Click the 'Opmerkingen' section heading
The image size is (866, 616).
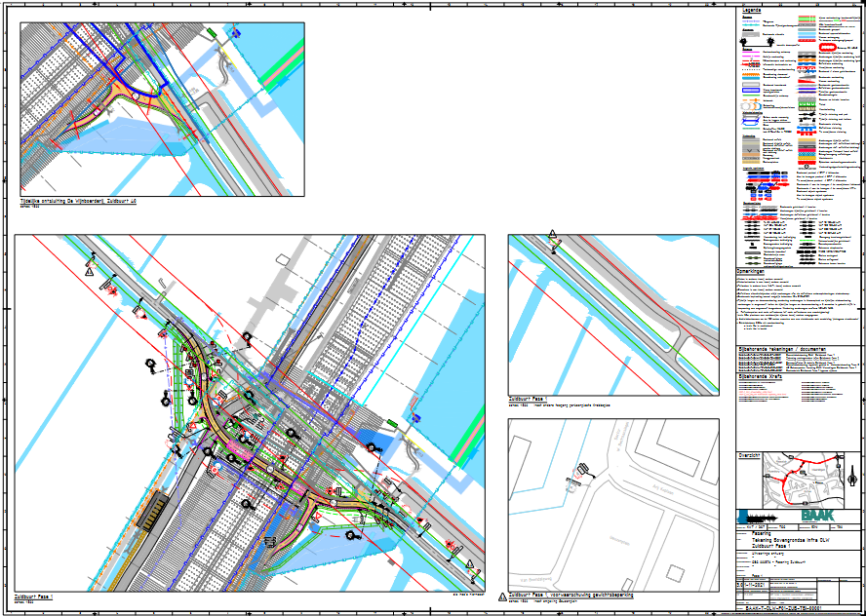[x=754, y=272]
